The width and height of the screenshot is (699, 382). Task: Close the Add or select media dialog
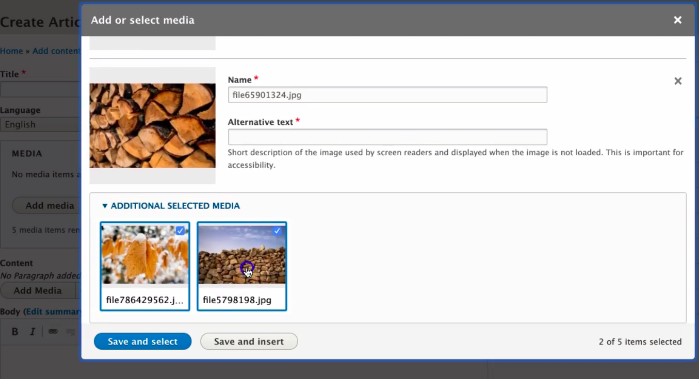pyautogui.click(x=678, y=20)
